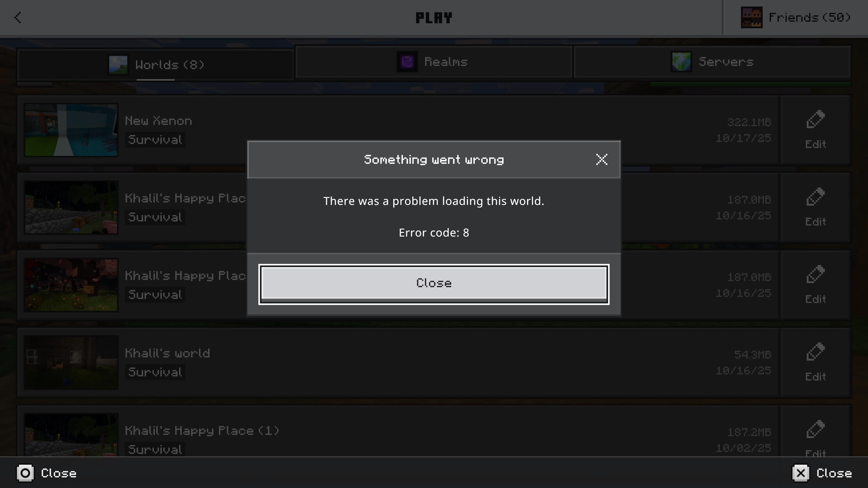This screenshot has height=488, width=868.
Task: Select the Khalil's world thumbnail
Action: 71,362
